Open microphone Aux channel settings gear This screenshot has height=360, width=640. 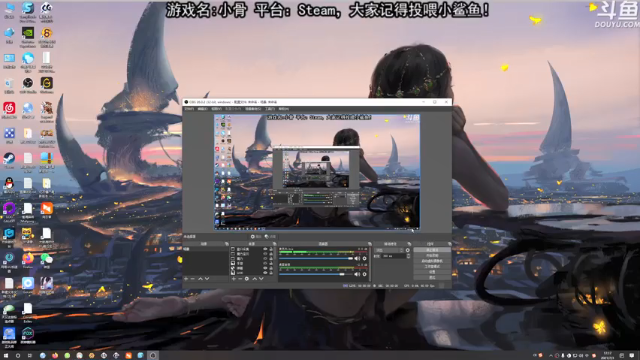364,258
